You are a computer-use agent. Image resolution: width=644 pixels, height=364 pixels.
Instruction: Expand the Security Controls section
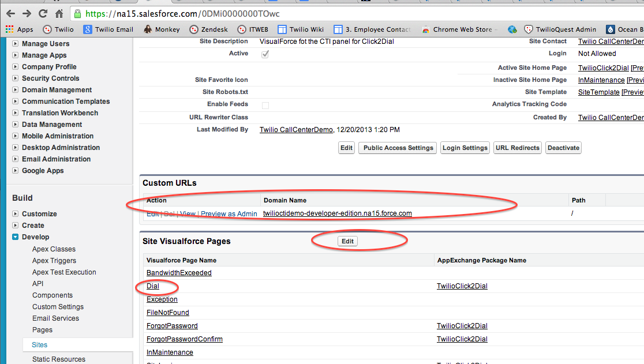(x=16, y=78)
